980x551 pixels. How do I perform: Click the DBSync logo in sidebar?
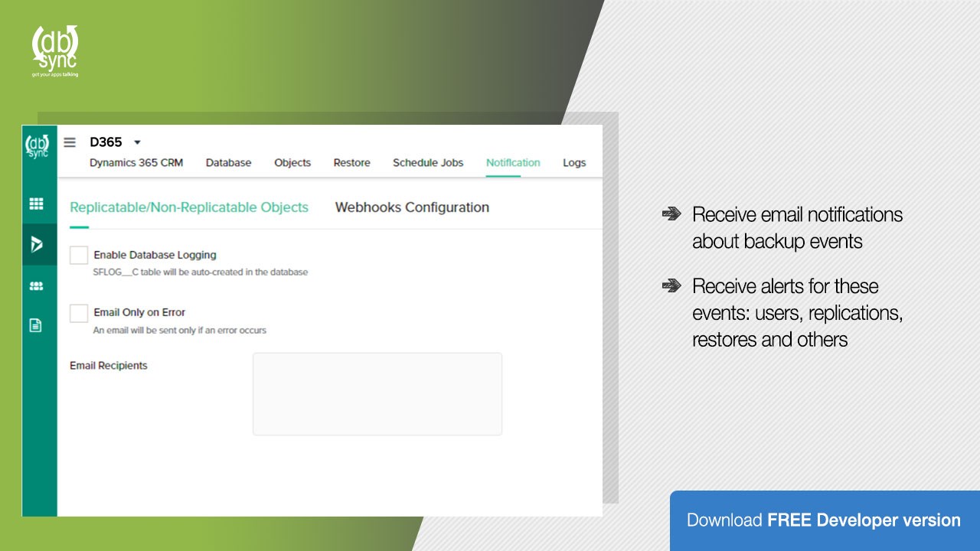[38, 145]
